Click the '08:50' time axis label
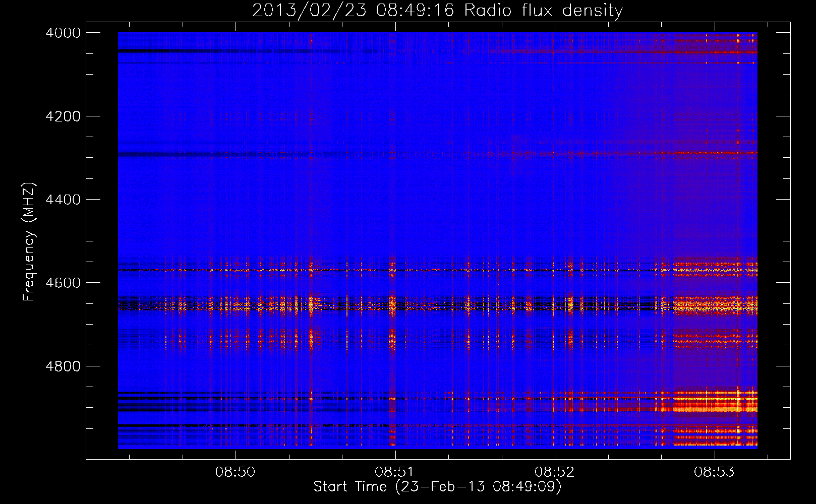Viewport: 816px width, 504px height. click(x=236, y=472)
